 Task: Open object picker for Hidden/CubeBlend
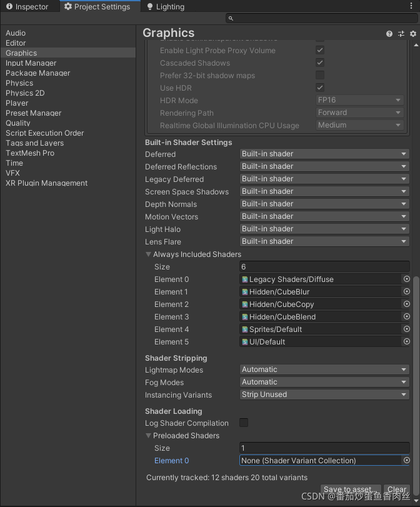tap(407, 316)
